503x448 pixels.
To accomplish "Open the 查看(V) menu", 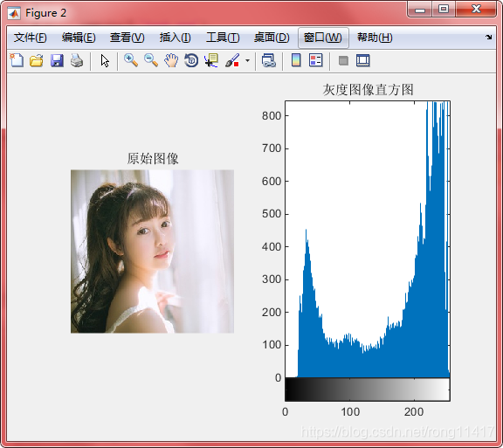I will click(x=127, y=38).
